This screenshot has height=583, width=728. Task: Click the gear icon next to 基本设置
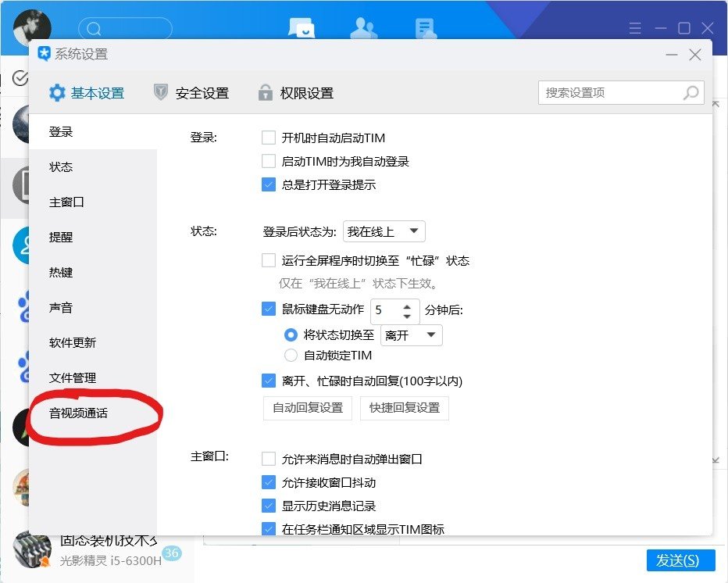pos(57,92)
